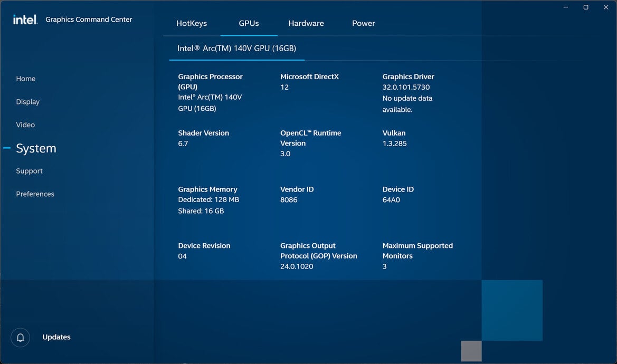
Task: Switch to the HotKeys tab
Action: click(x=192, y=23)
